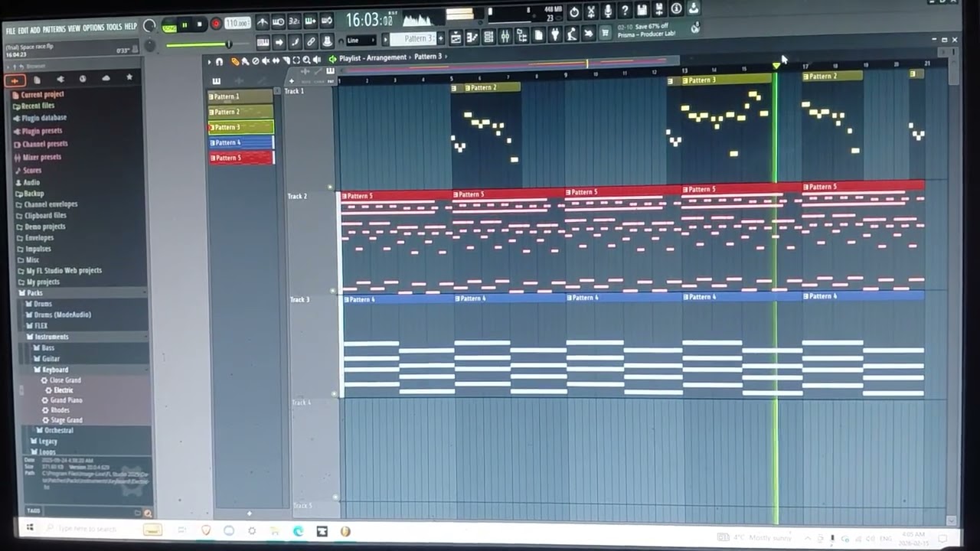Image resolution: width=980 pixels, height=551 pixels.
Task: Open the Playlist view icon
Action: 456,36
